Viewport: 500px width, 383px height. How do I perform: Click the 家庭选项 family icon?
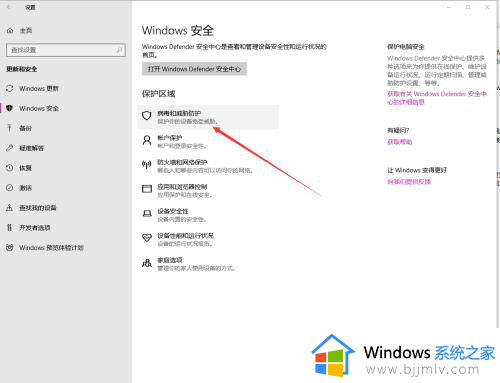(147, 263)
